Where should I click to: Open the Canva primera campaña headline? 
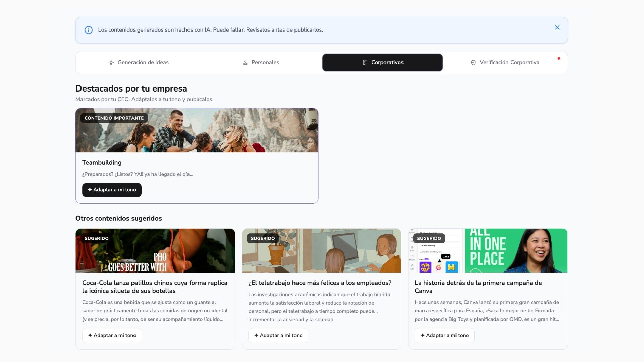(478, 287)
